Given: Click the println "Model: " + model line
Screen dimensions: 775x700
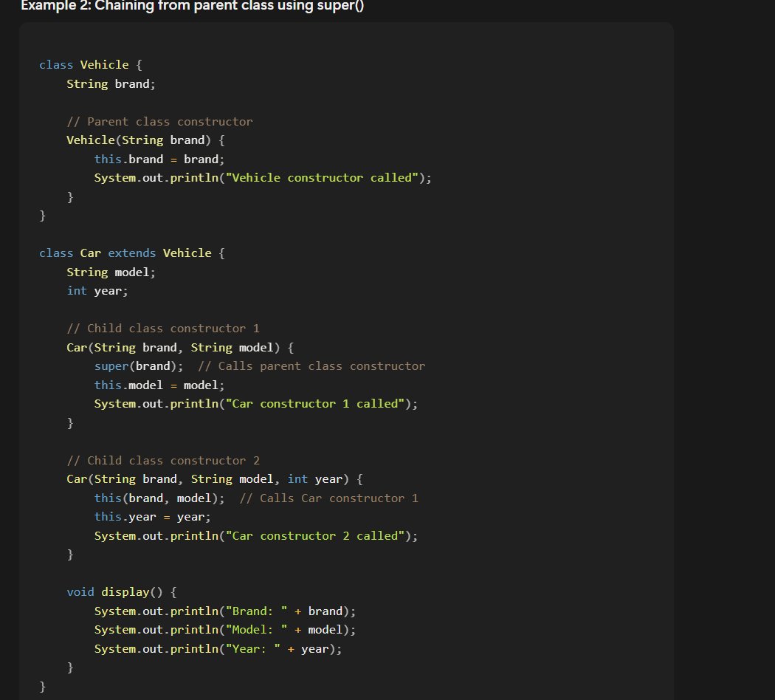Looking at the screenshot, I should 225,631.
